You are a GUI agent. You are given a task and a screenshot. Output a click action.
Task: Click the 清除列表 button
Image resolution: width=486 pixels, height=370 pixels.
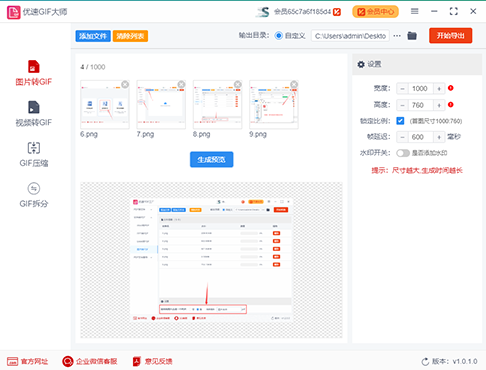tap(130, 36)
